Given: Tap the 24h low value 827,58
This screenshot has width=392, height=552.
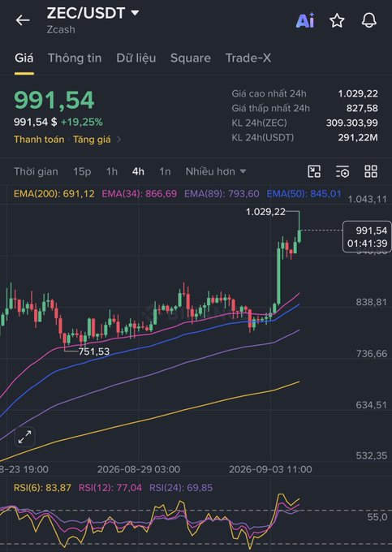Looking at the screenshot, I should 362,108.
